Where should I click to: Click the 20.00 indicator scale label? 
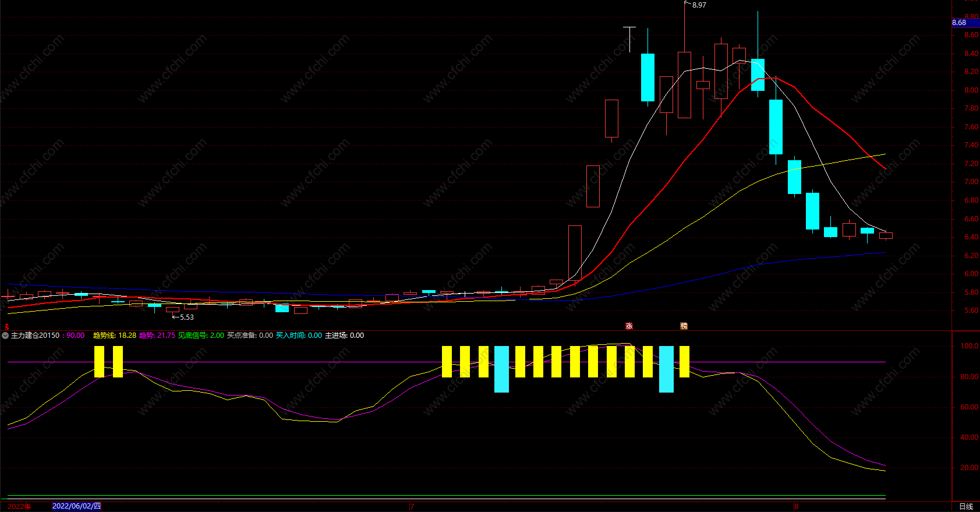tap(969, 468)
